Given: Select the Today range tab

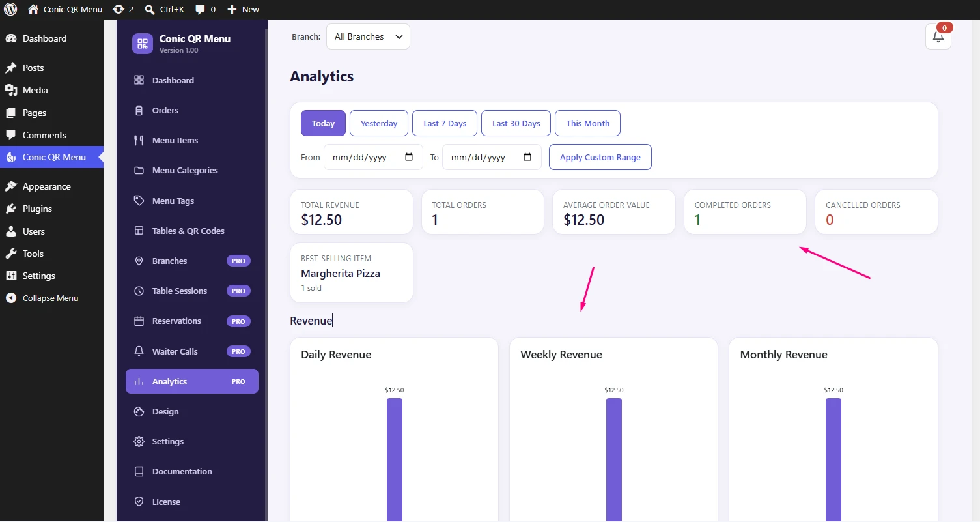Looking at the screenshot, I should [323, 123].
